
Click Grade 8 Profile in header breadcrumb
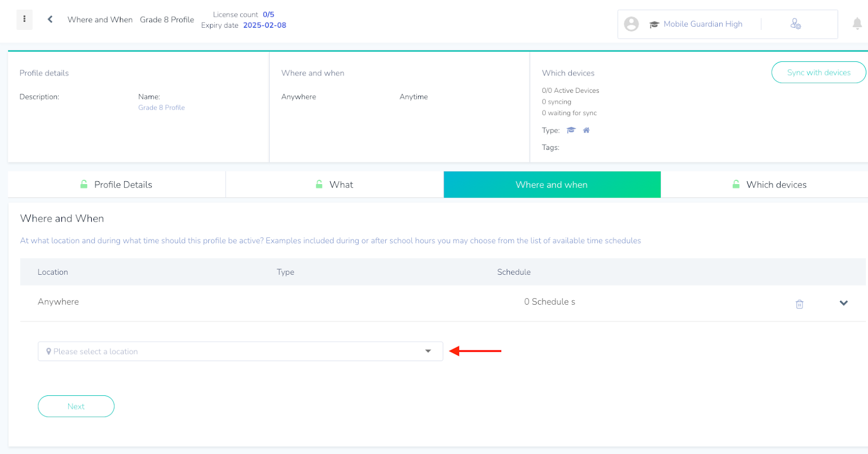[167, 20]
